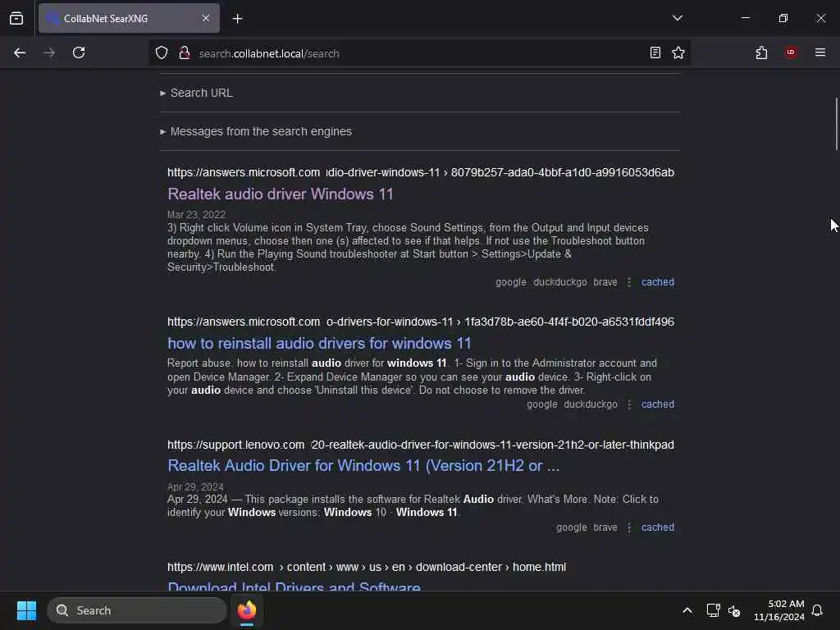The image size is (840, 630).
Task: Click the support.lenovo.com result URL
Action: [x=421, y=445]
